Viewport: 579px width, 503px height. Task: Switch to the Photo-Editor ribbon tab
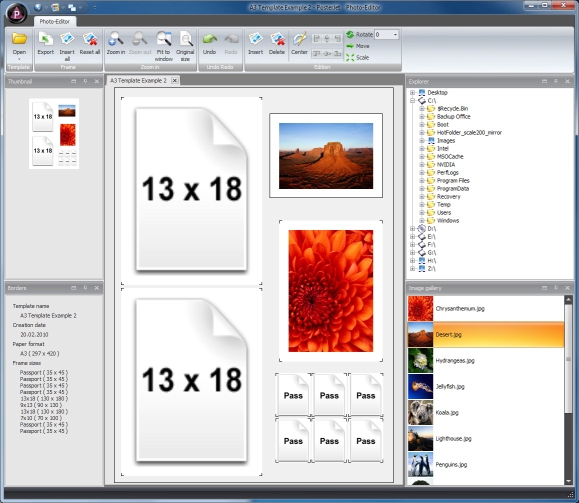55,21
